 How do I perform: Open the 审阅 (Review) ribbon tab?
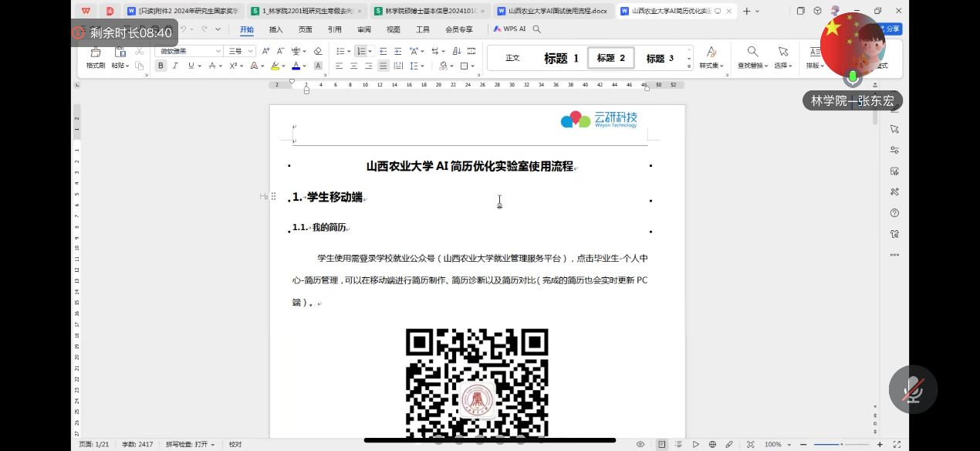pyautogui.click(x=364, y=29)
